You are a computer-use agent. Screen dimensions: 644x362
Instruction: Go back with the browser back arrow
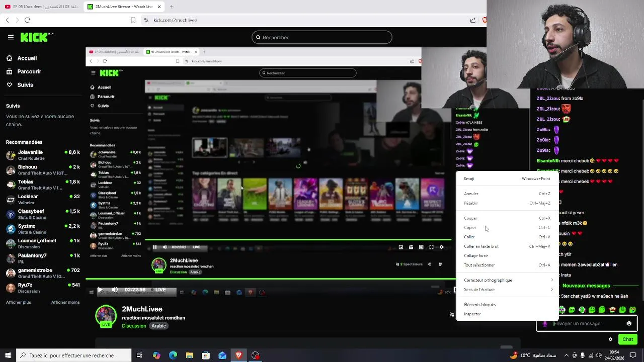pos(7,20)
